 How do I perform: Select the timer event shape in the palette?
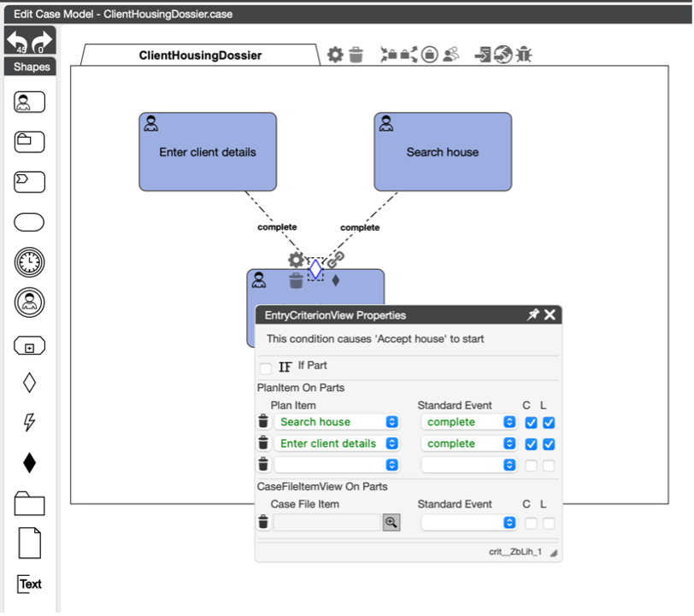(x=28, y=262)
